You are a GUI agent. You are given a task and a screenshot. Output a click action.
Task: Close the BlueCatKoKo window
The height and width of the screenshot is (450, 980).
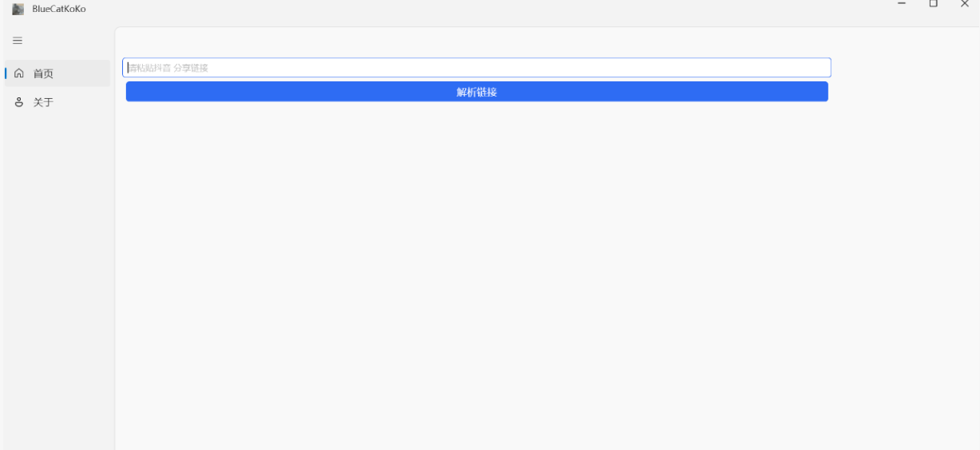964,5
